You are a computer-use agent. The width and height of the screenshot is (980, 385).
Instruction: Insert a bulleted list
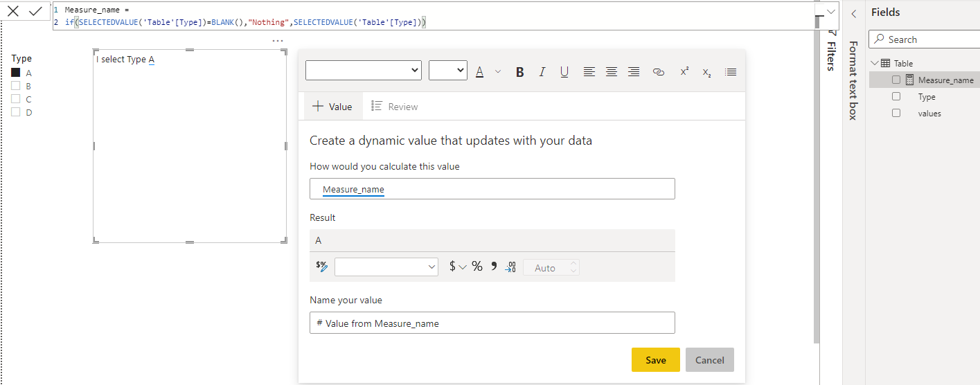(x=731, y=71)
